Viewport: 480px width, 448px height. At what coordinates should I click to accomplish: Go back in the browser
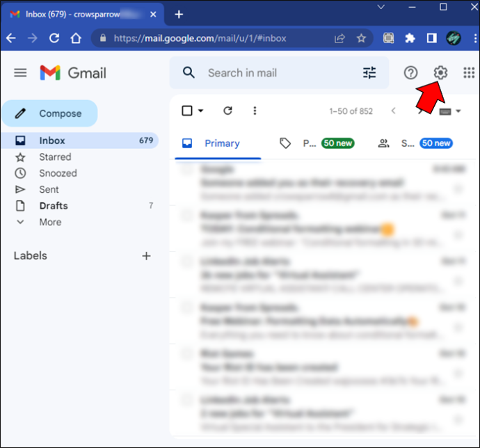[11, 38]
